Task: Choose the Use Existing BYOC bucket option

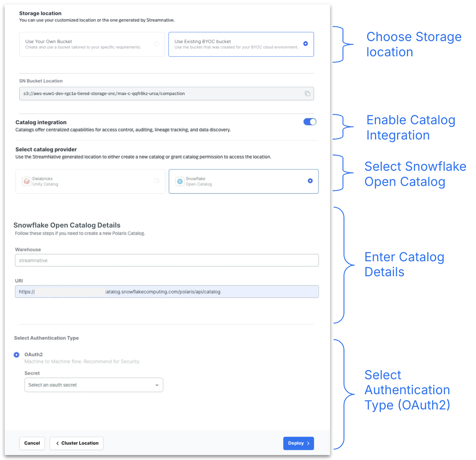Action: 305,44
